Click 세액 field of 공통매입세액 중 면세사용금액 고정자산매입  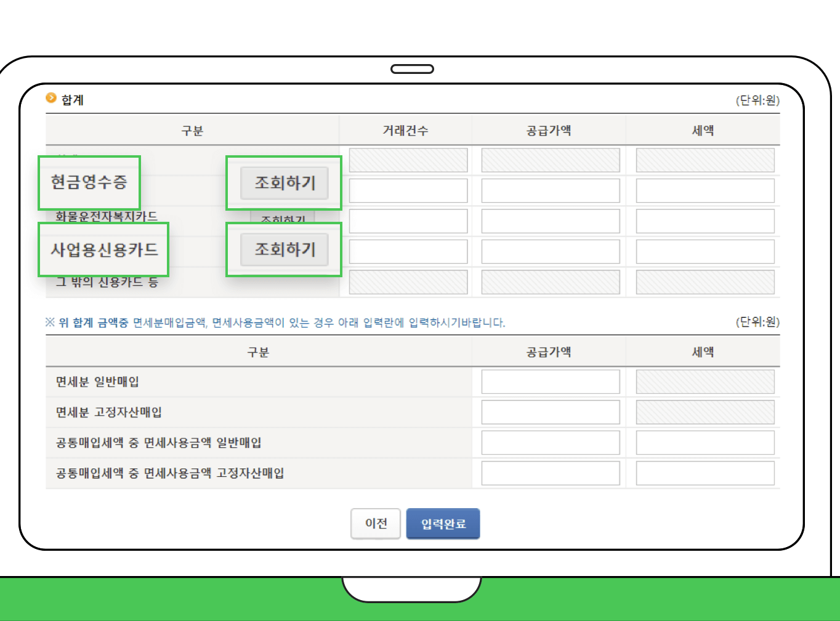(x=705, y=473)
